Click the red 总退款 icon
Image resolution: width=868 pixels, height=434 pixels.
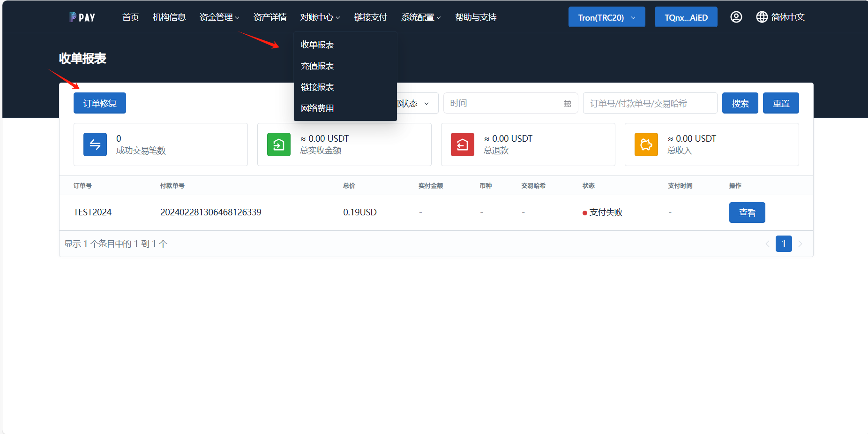tap(463, 145)
